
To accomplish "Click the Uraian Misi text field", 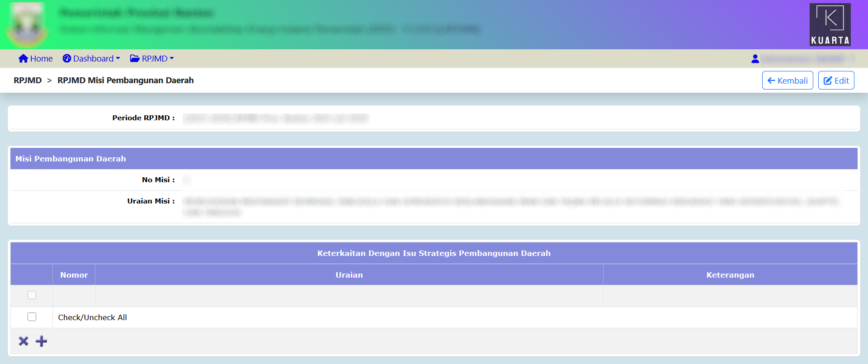I will click(511, 207).
